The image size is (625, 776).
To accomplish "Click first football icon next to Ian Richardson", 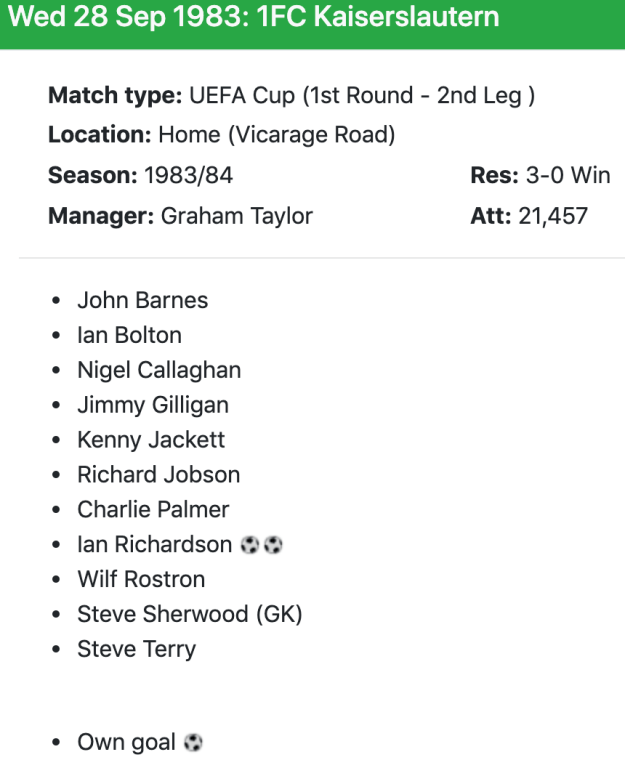I will 249,545.
